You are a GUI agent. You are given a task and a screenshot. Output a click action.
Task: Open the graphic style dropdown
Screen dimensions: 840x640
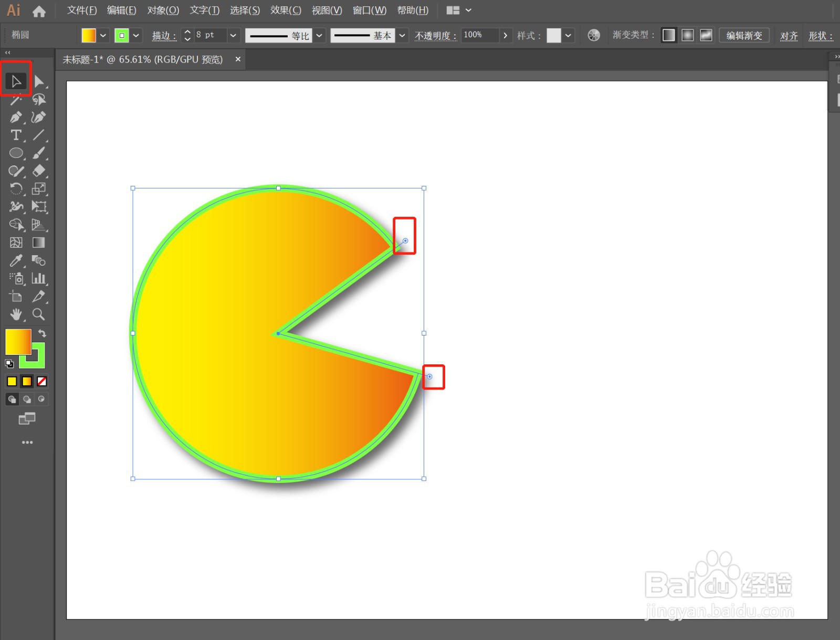tap(569, 35)
